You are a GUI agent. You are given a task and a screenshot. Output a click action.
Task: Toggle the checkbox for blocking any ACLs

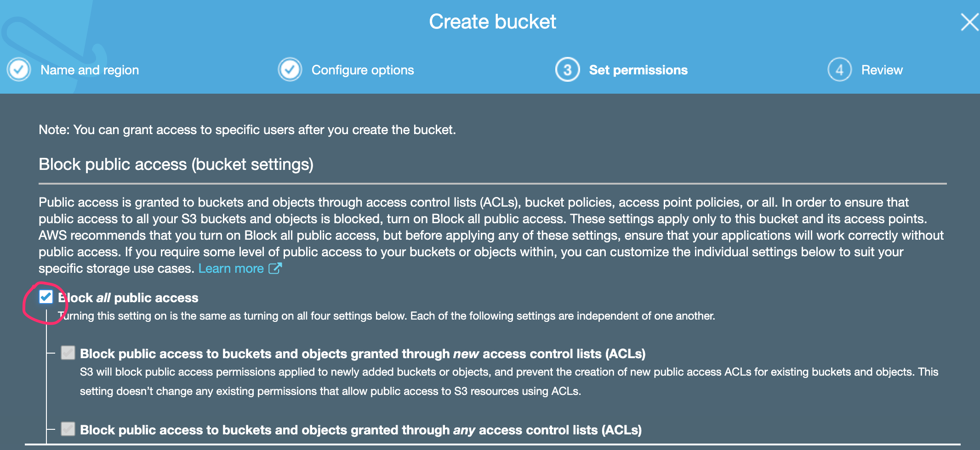(68, 429)
